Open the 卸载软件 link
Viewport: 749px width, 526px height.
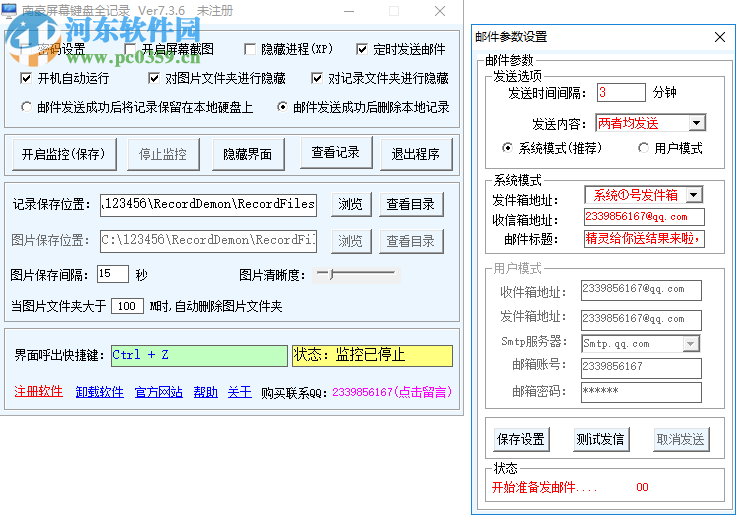(99, 392)
